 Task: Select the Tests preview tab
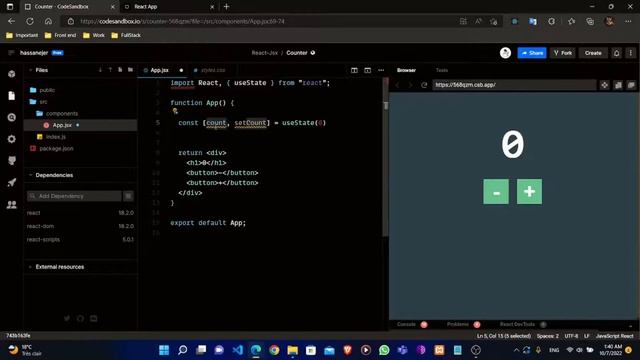click(442, 70)
